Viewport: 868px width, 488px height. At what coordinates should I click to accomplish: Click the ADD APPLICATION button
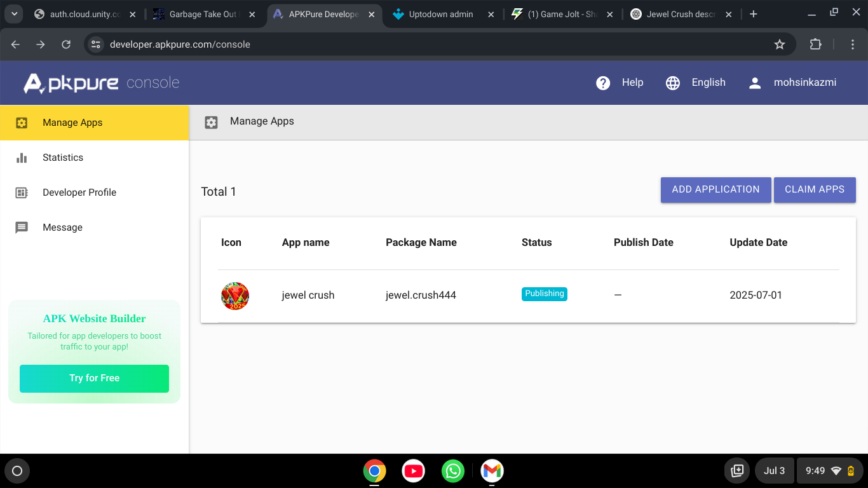(715, 189)
